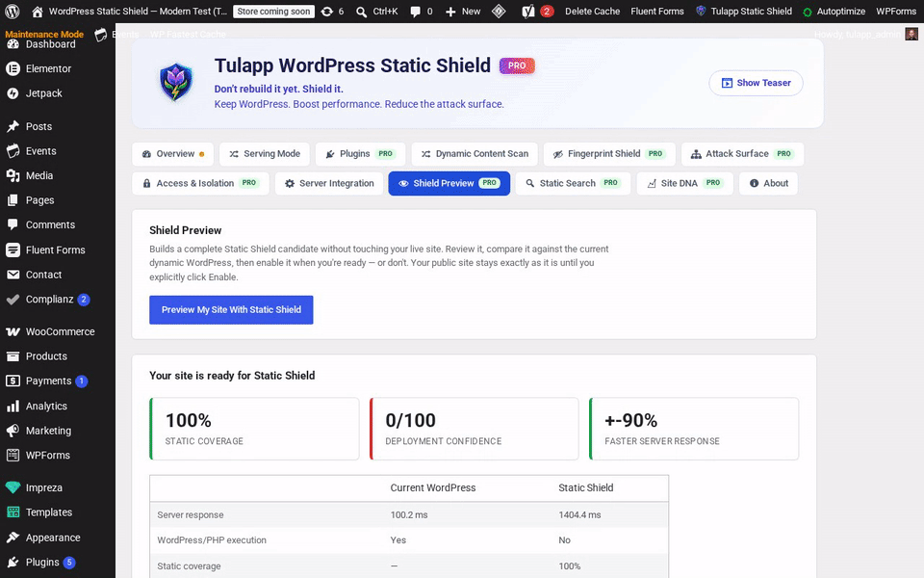The image size is (924, 578).
Task: Open WPForms admin bar menu
Action: pyautogui.click(x=896, y=12)
